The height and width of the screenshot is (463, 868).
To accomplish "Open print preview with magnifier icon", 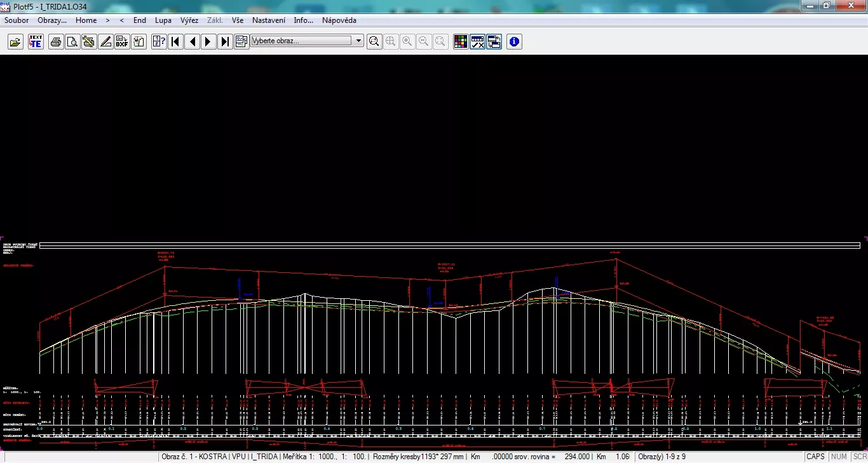I will coord(72,42).
